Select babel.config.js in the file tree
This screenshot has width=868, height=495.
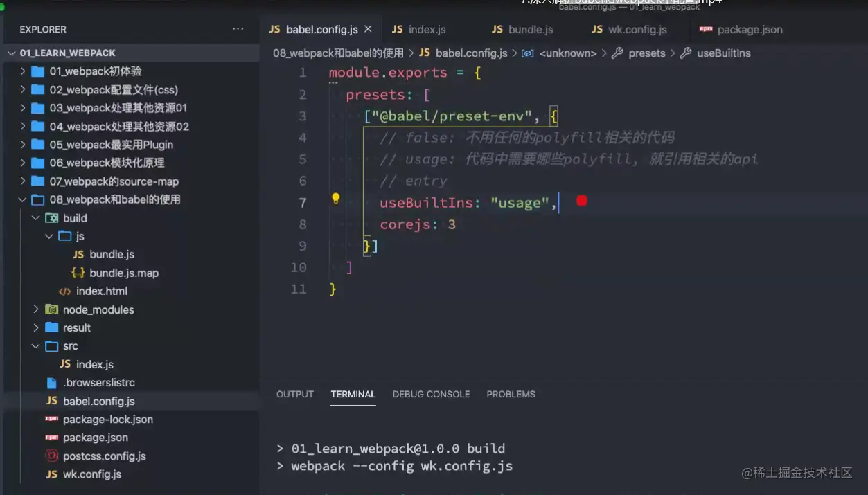click(x=99, y=401)
